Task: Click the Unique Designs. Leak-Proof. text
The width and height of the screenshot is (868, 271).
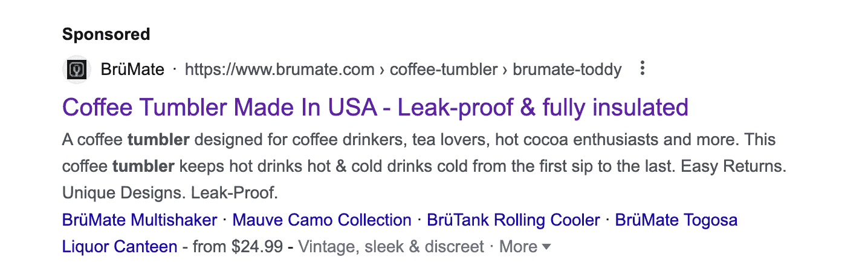Action: click(170, 194)
